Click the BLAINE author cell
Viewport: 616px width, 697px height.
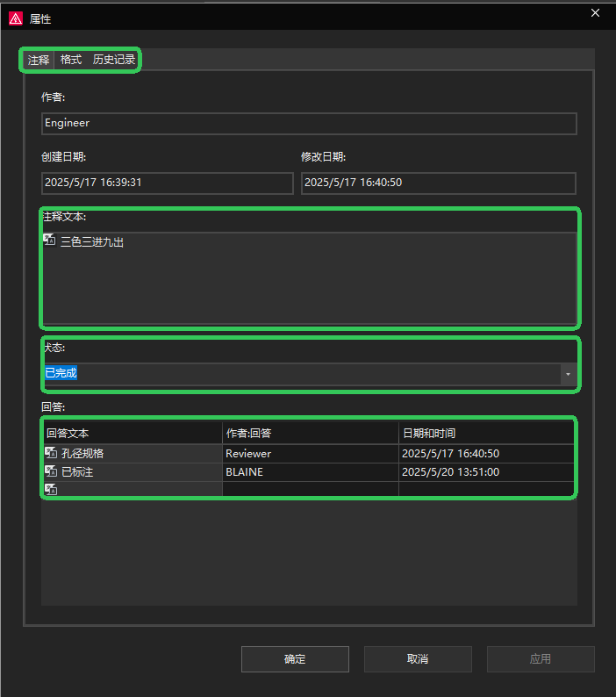coord(311,472)
